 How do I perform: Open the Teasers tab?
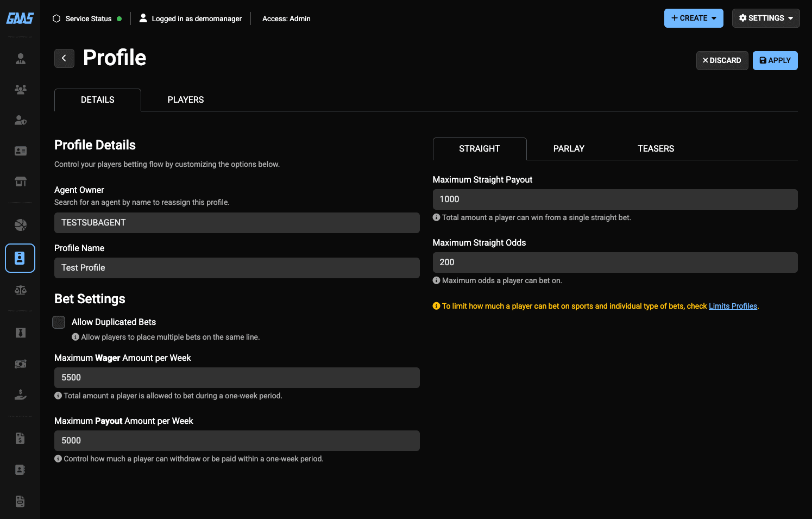655,149
